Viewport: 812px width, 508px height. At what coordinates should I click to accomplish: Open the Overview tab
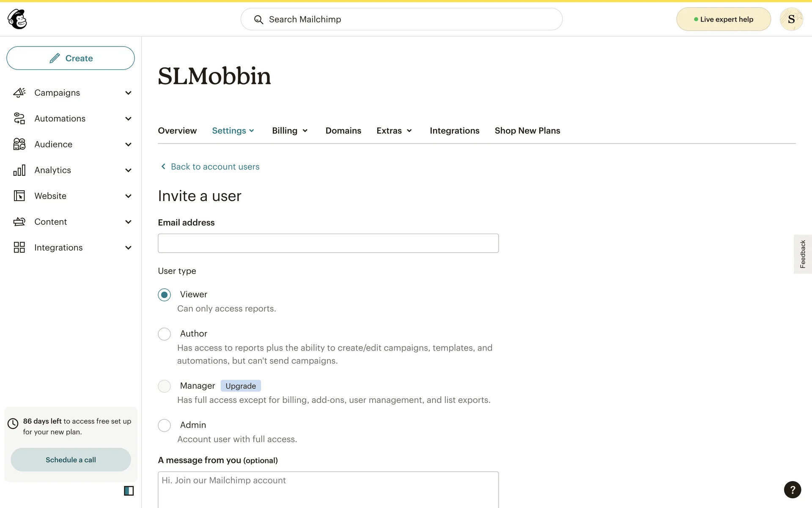tap(177, 131)
